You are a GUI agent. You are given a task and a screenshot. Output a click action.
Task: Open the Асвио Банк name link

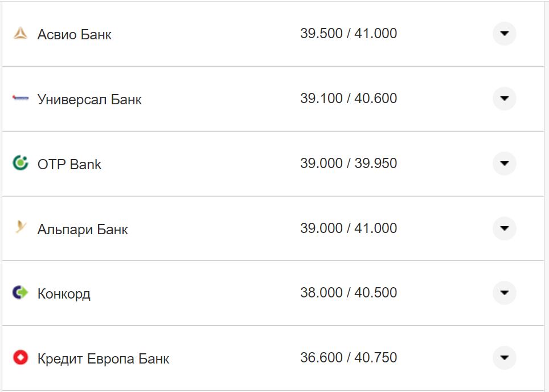point(75,35)
